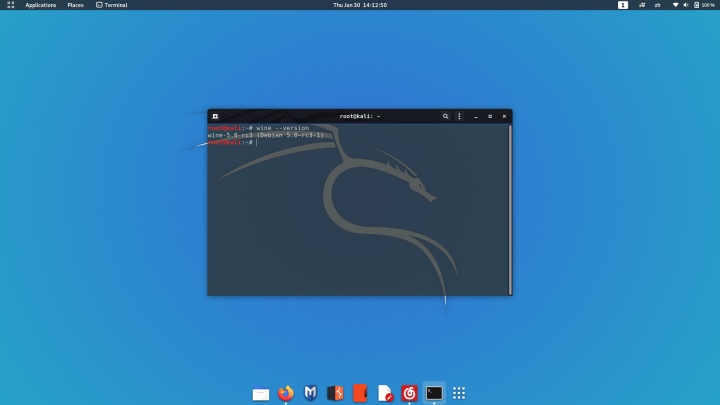Open the network monitor tray icon

642,5
